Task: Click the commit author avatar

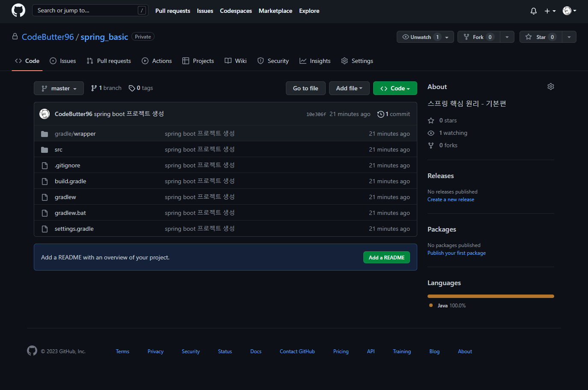Action: 45,114
